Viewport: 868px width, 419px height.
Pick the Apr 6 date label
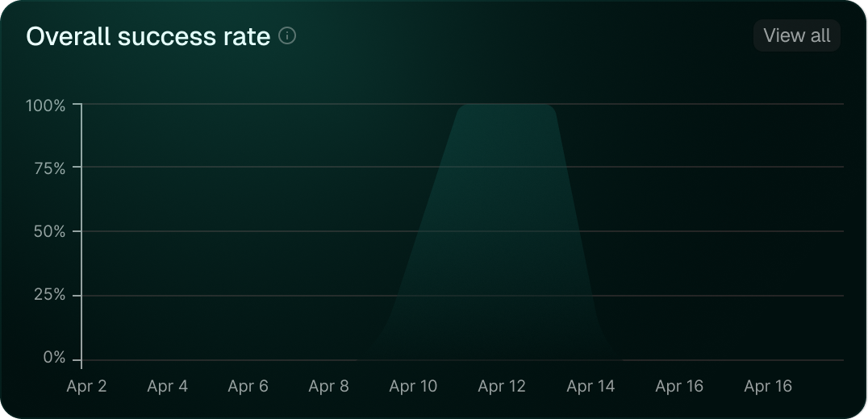coord(248,387)
